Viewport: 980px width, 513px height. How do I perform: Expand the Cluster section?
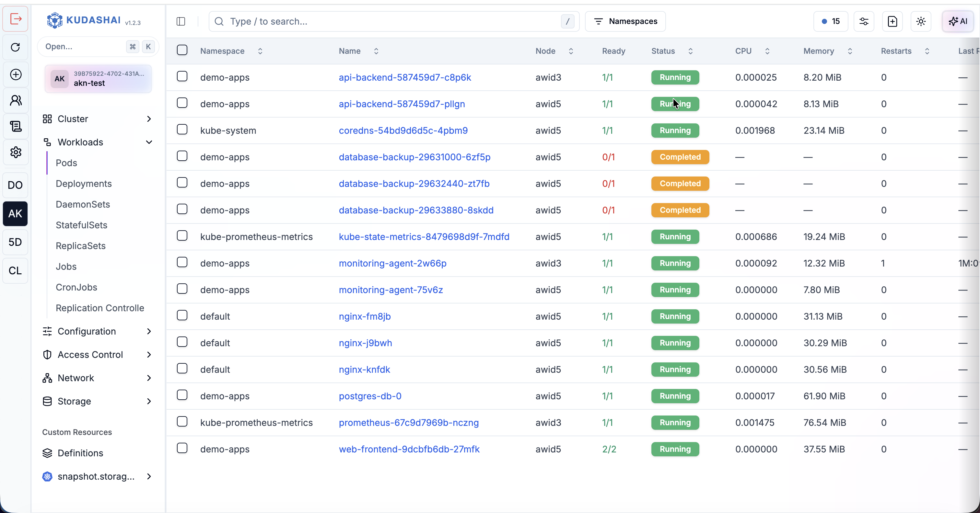pos(98,119)
